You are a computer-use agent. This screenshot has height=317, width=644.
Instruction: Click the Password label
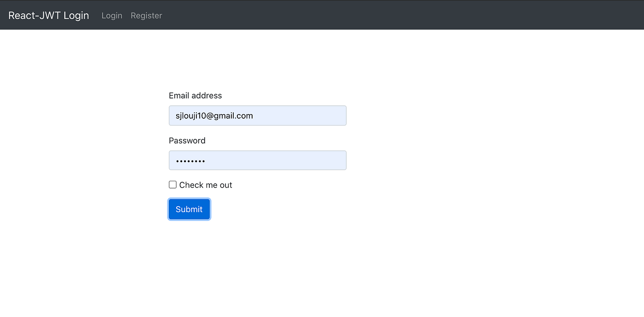[187, 140]
